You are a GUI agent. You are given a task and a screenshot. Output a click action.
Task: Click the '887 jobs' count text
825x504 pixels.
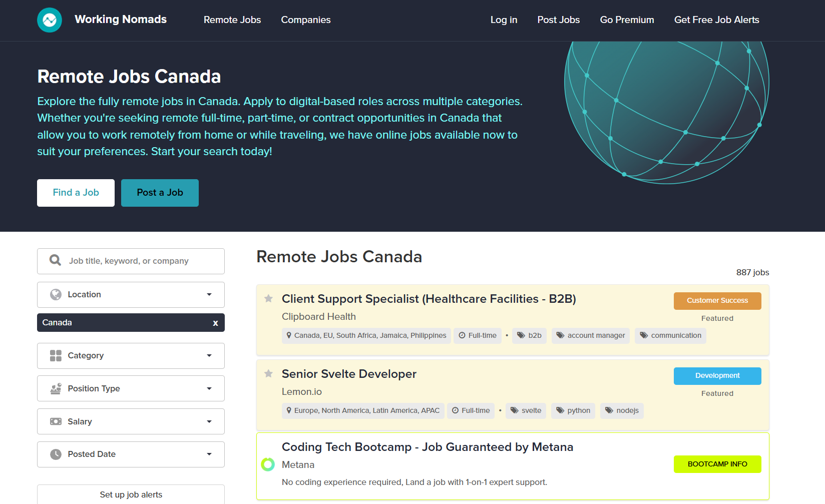(x=752, y=272)
